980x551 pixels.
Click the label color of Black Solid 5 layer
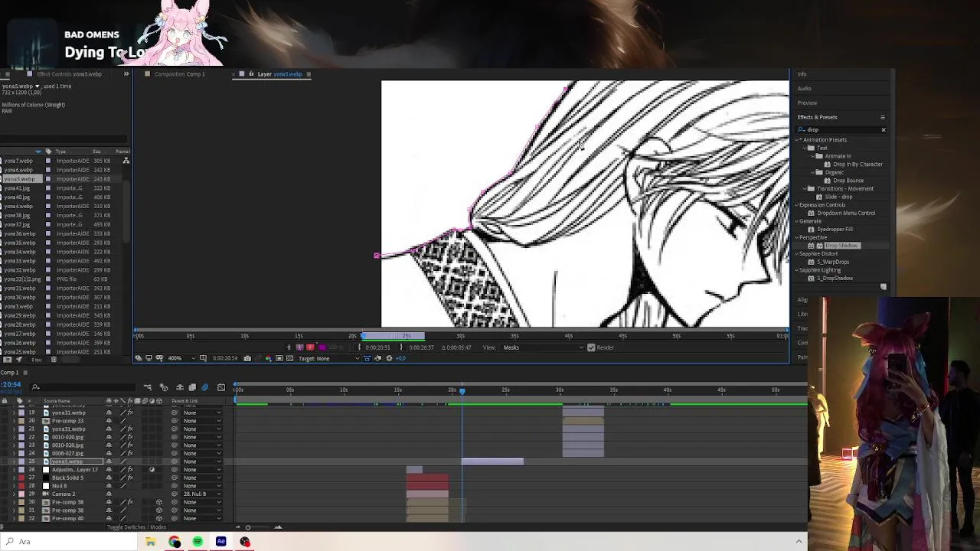(x=21, y=478)
